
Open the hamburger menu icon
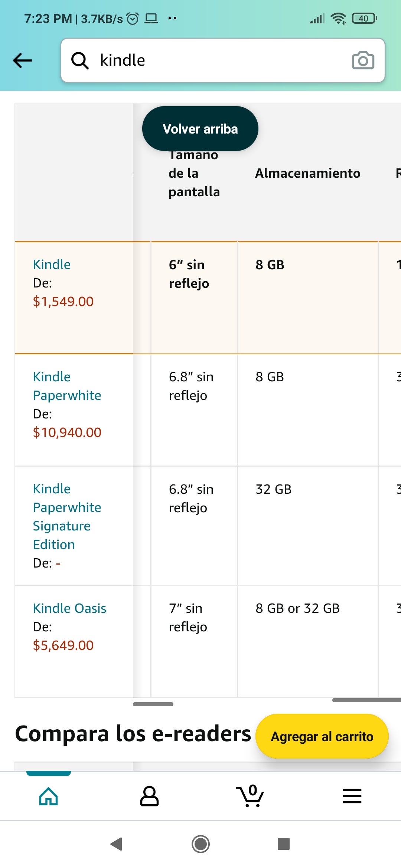coord(352,796)
